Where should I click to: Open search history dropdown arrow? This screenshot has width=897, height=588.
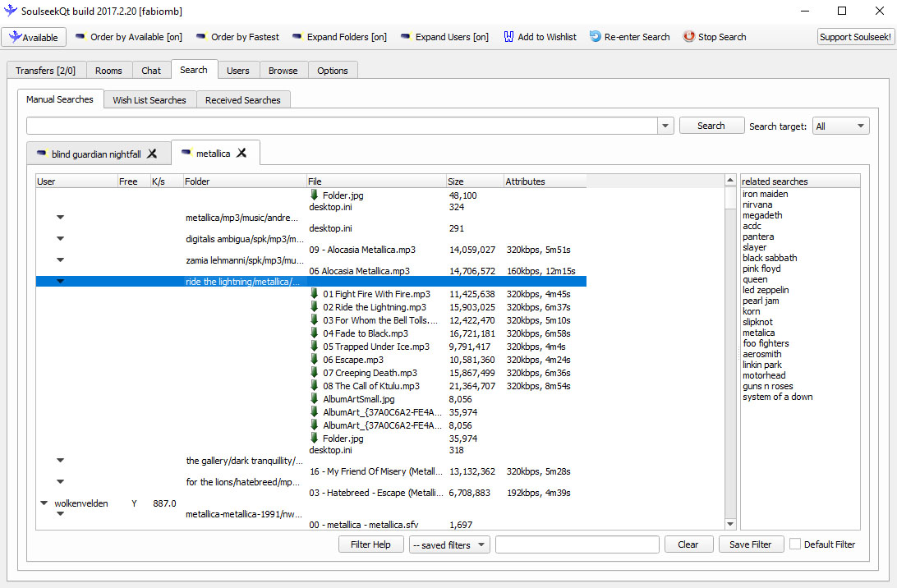tap(665, 126)
